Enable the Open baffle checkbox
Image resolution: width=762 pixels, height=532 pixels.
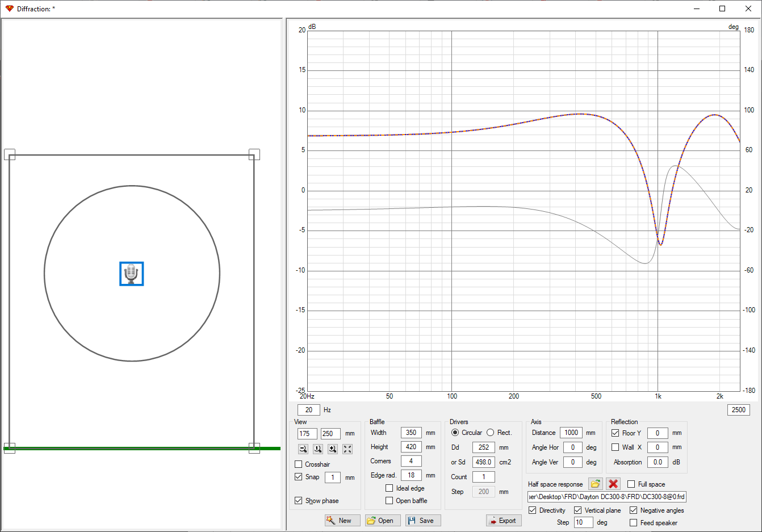click(x=390, y=501)
